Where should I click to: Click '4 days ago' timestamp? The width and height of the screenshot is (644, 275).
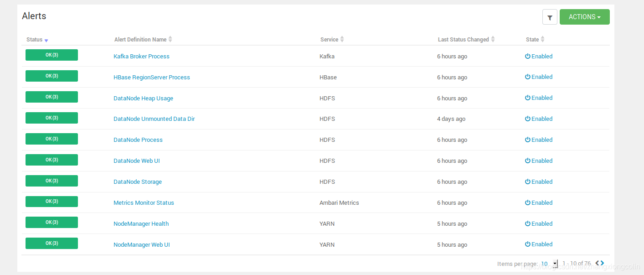coord(451,119)
